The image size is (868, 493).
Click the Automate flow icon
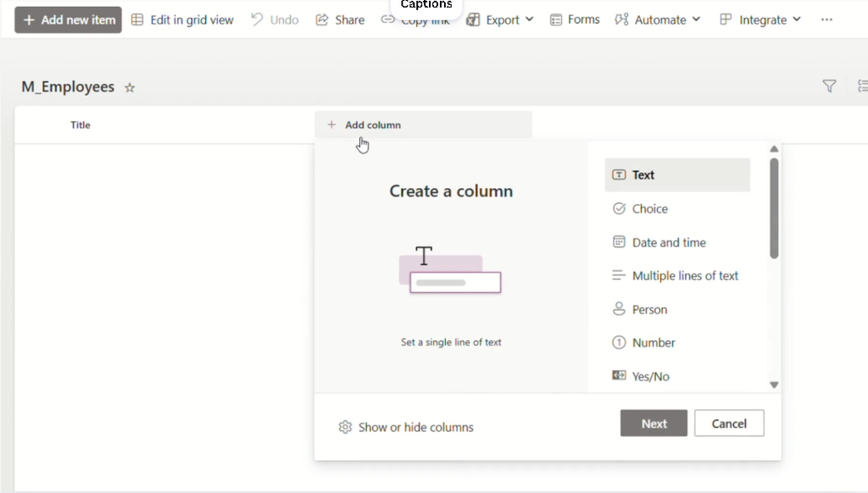pyautogui.click(x=621, y=20)
